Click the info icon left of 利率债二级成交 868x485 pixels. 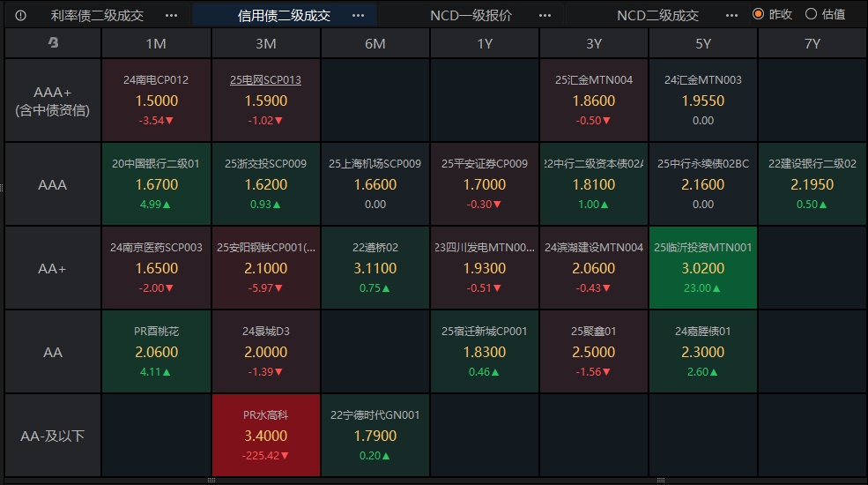[x=20, y=16]
